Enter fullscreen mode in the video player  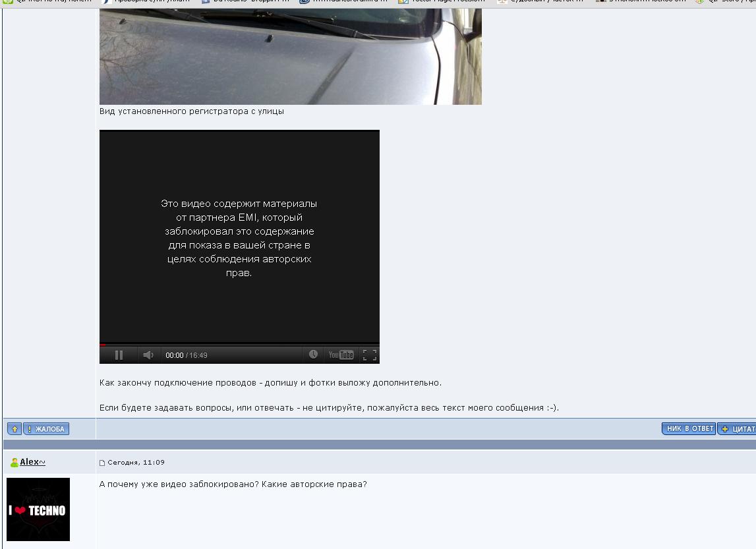pos(370,355)
